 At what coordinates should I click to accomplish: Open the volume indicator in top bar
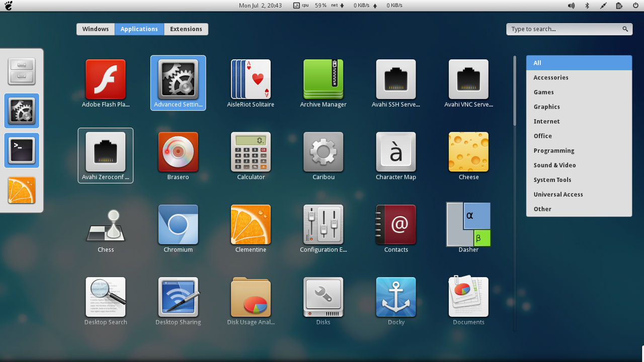[x=571, y=6]
